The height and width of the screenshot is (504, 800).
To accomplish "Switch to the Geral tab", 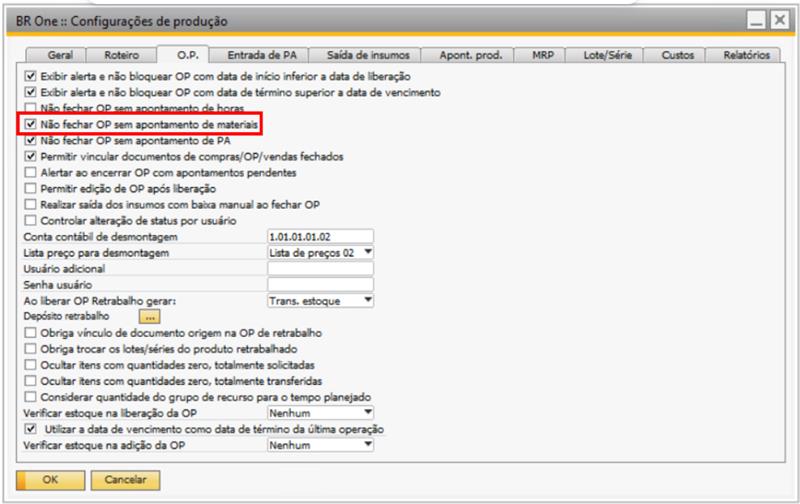I will (x=62, y=57).
